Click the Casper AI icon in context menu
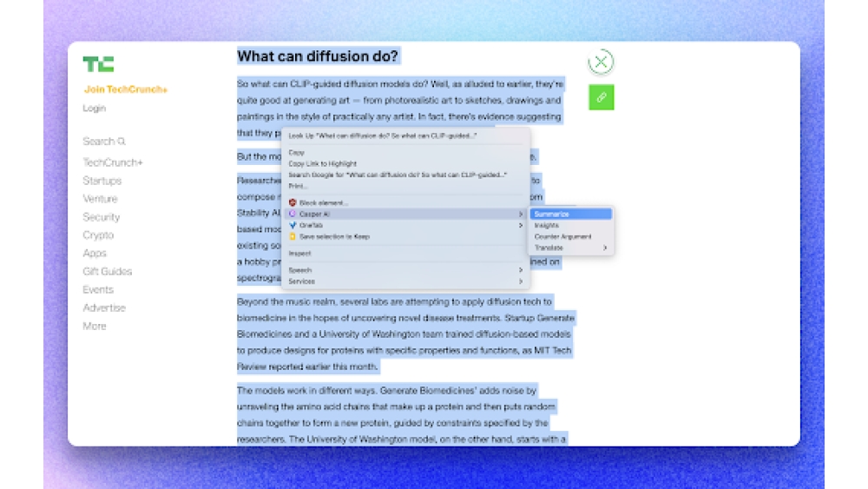 293,214
